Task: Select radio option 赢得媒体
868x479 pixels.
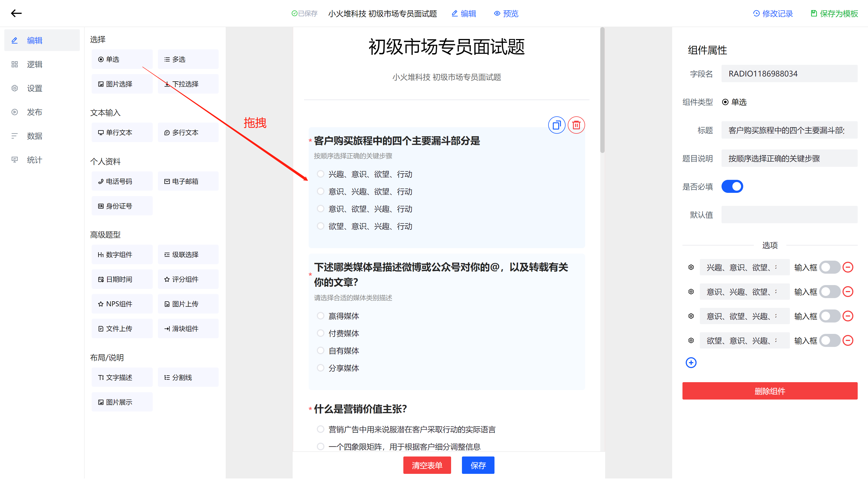Action: tap(320, 316)
